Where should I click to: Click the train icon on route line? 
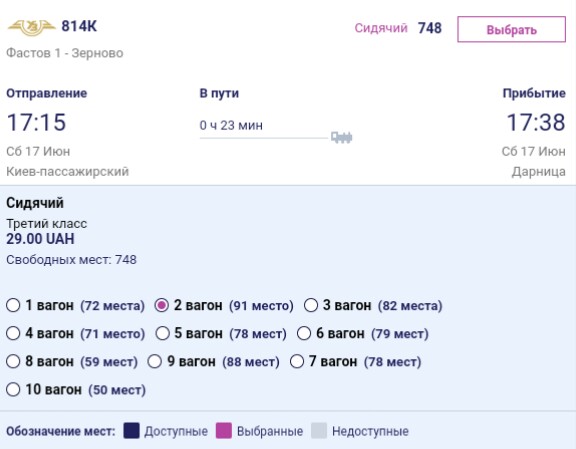(x=342, y=137)
